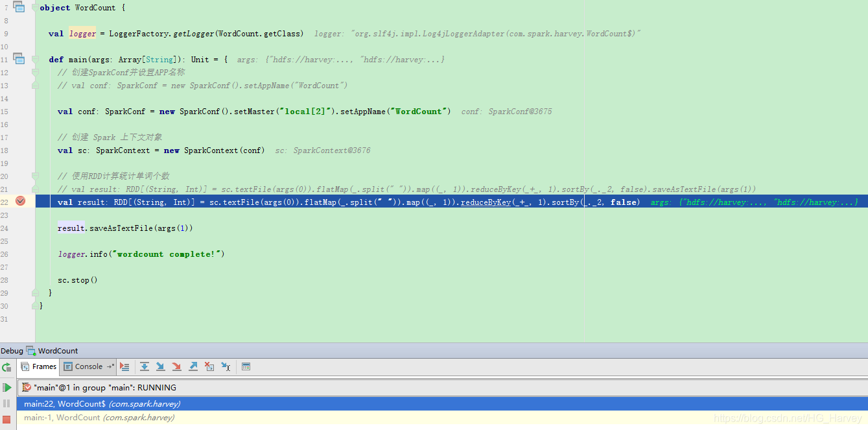Click the object icon beside line 7
Screen dimensions: 868x430
point(19,8)
